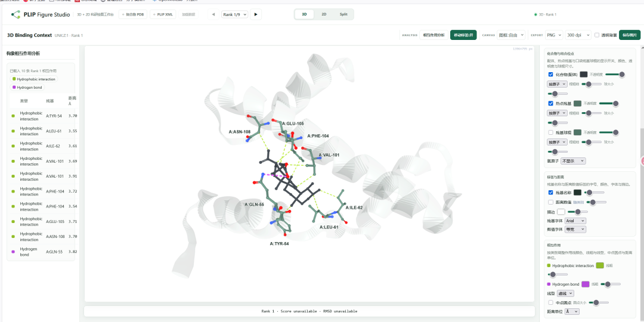Viewport: 644px width, 322px height.
Task: Adjust the 描边 outline width slider
Action: pos(577,212)
